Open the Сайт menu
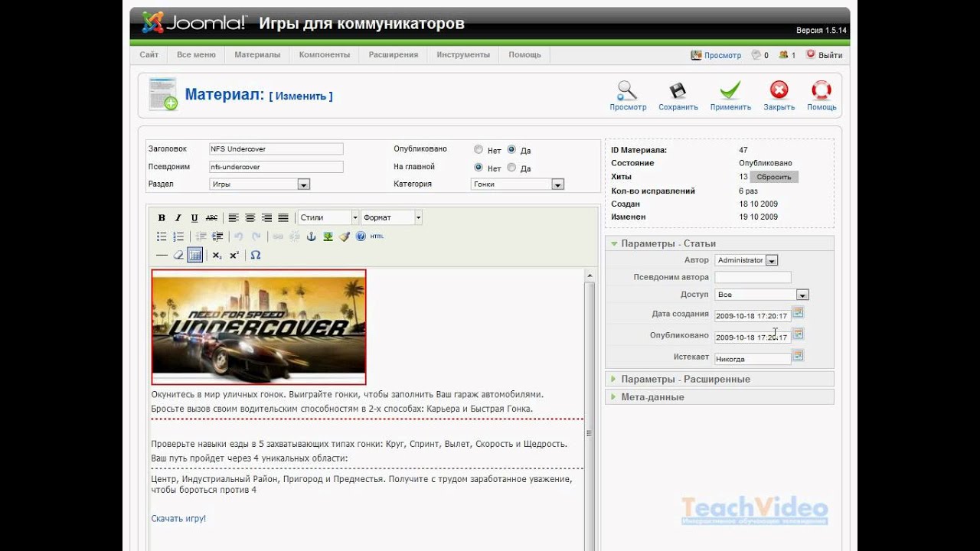This screenshot has height=551, width=980. [x=149, y=55]
